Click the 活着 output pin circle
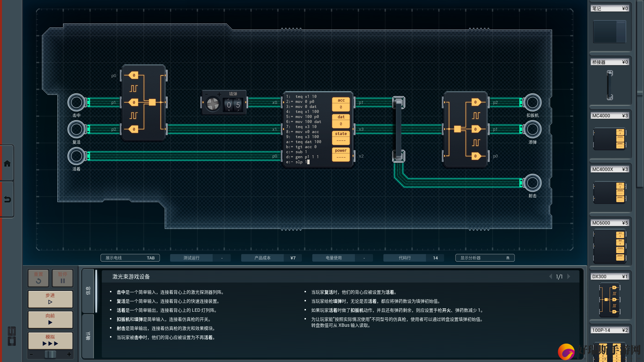The image size is (644, 362). pos(76,156)
